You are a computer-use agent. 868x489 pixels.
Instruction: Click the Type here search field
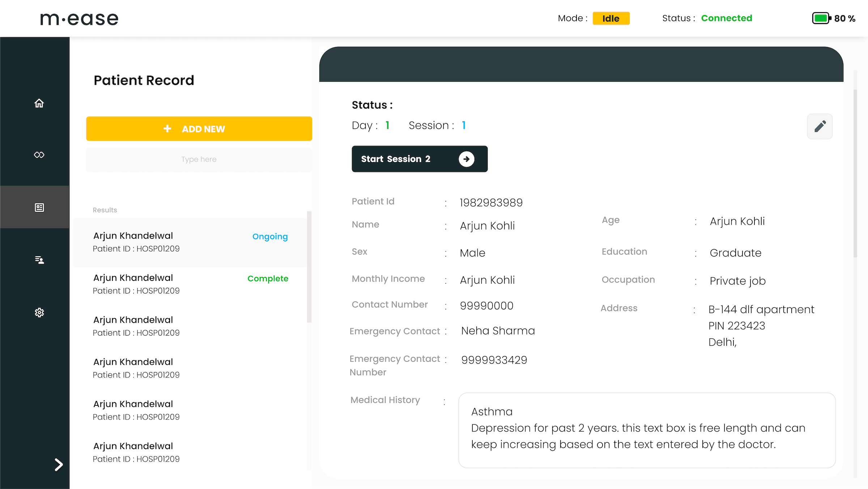[x=199, y=160]
